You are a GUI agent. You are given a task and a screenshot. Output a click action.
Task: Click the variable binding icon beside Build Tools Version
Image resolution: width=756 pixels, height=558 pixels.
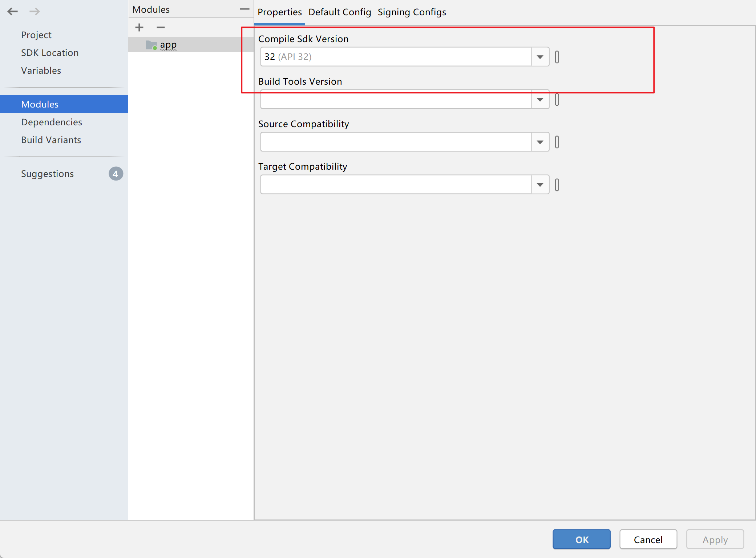tap(557, 100)
